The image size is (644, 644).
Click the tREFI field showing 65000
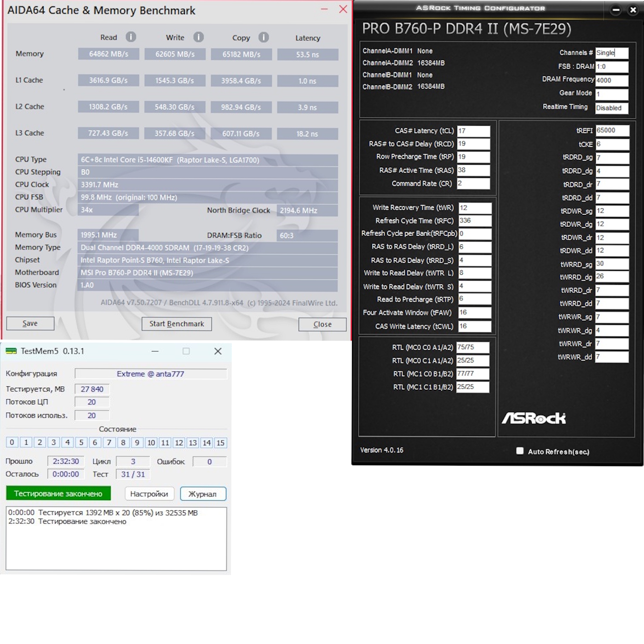click(612, 131)
